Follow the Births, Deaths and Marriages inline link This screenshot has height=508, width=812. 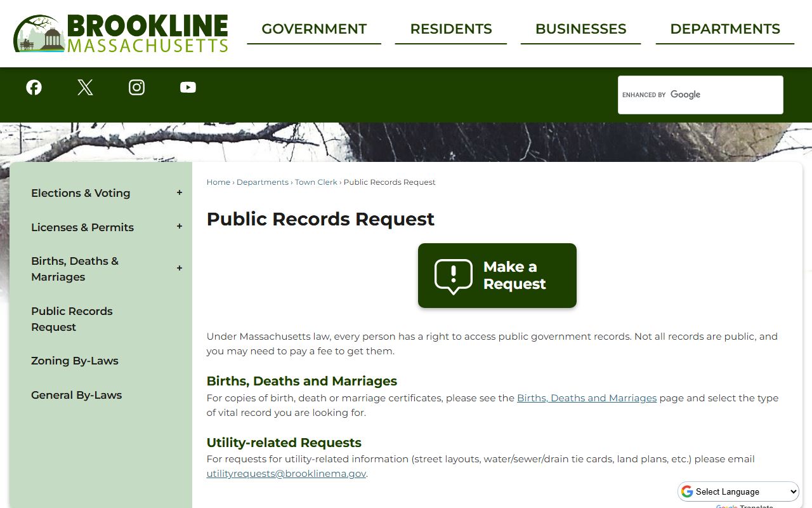coord(587,398)
